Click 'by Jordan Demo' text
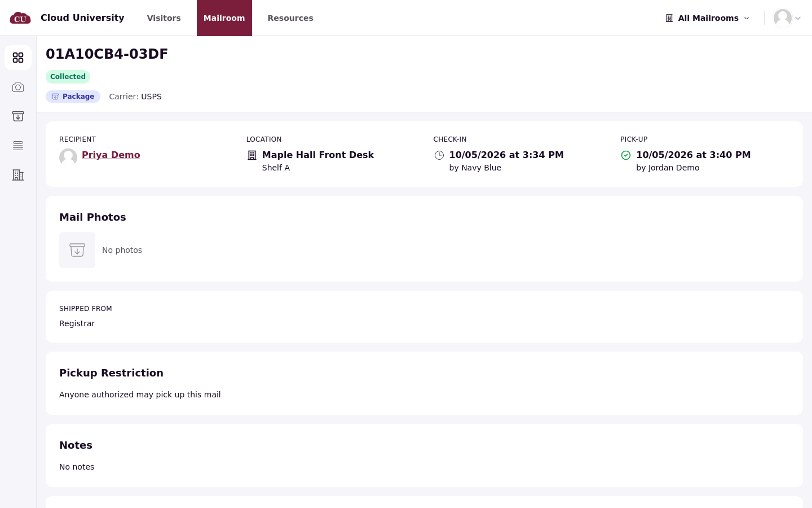 (x=668, y=168)
